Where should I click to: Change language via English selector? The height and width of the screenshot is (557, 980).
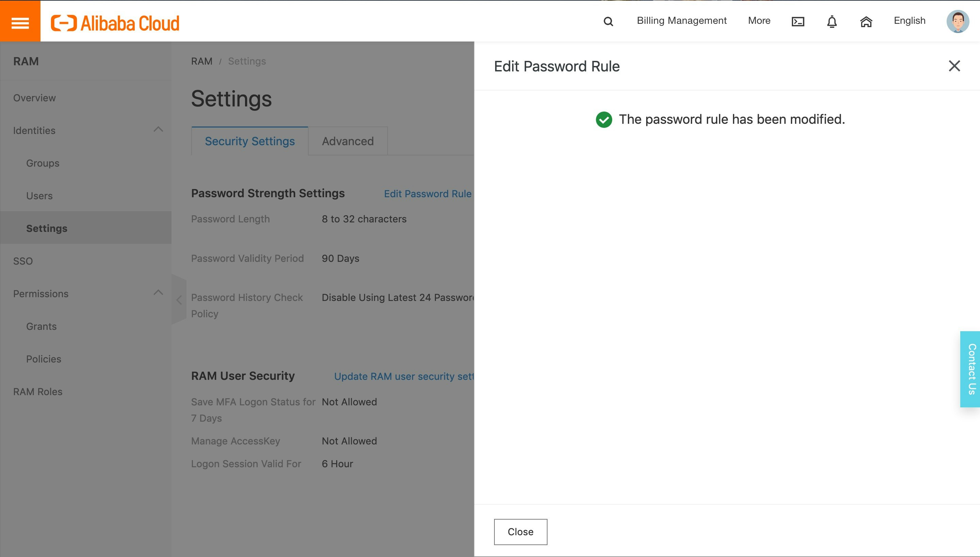coord(910,21)
